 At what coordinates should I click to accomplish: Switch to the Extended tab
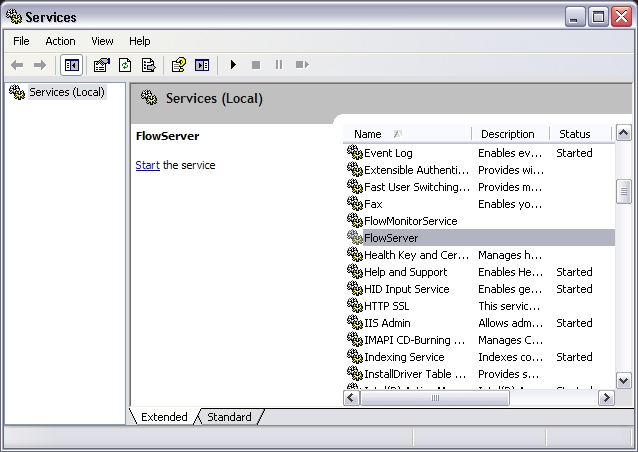click(164, 417)
